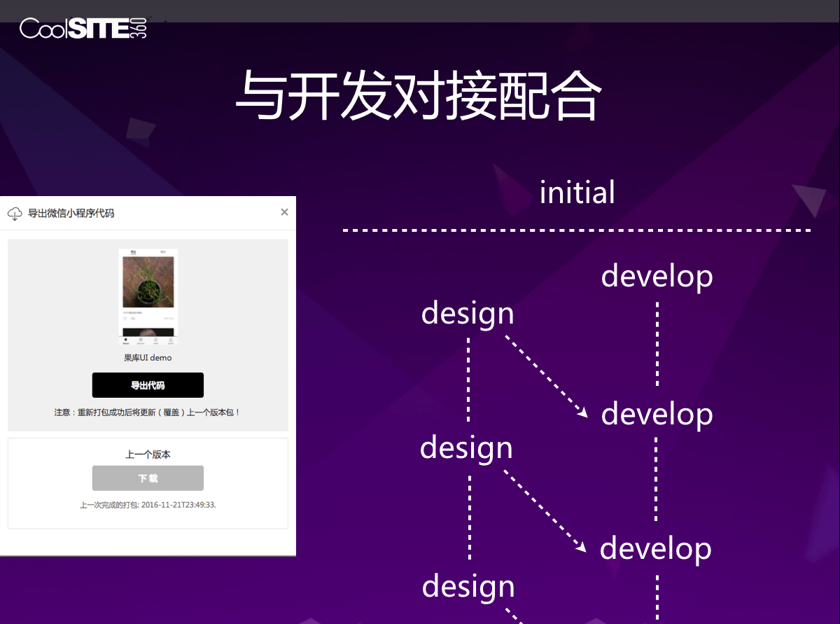Click the black 导出代码 export button
The image size is (840, 624).
[148, 385]
